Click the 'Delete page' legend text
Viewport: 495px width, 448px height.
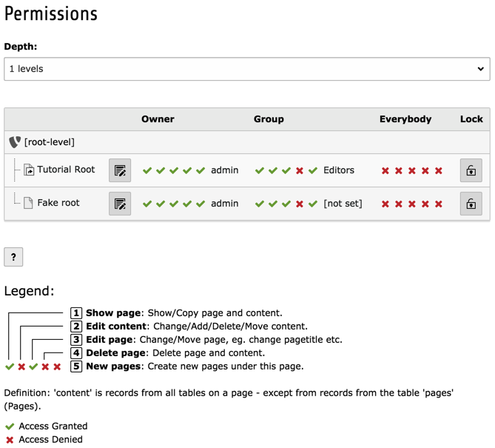tap(115, 353)
